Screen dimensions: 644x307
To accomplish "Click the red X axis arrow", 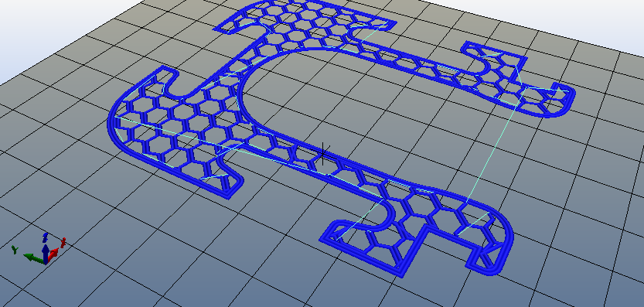I will coord(53,255).
